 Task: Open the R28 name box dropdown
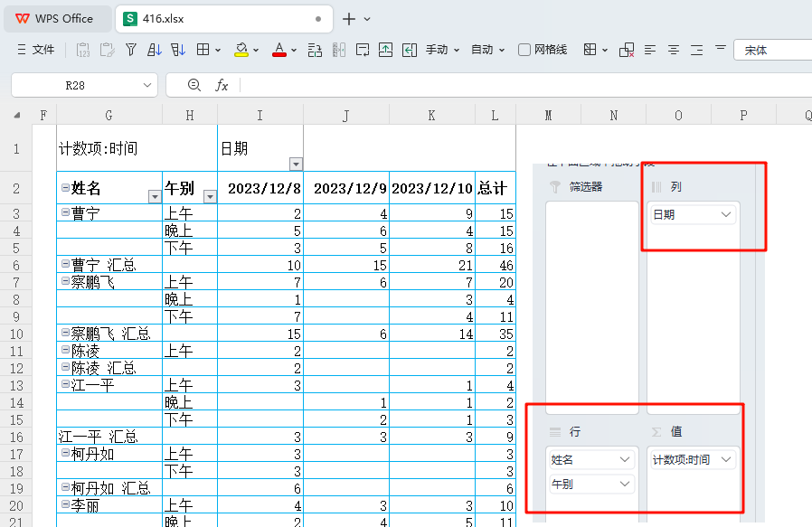pos(147,85)
